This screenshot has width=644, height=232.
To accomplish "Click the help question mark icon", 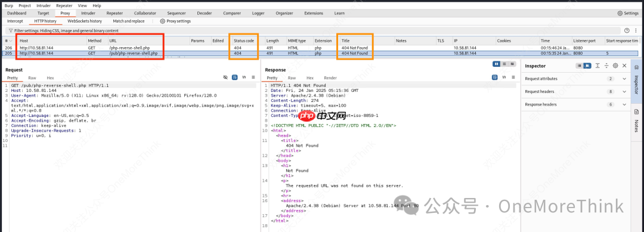I will tap(627, 30).
